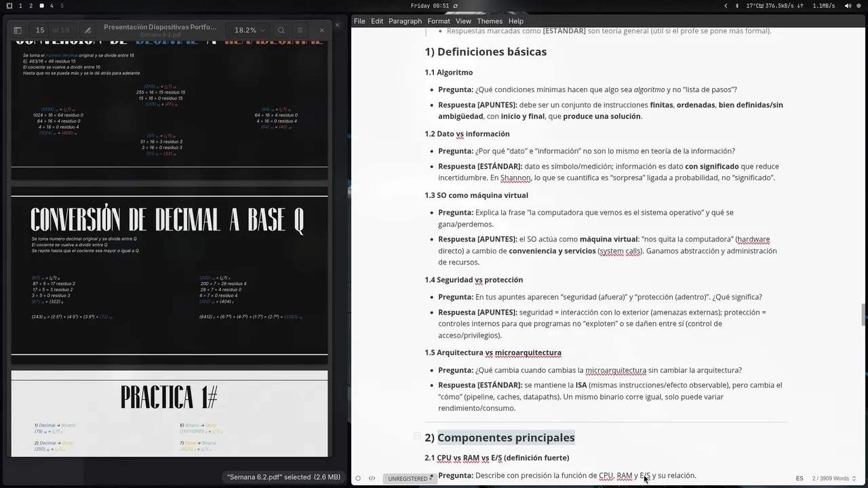Click the '"Semana 6.2.pdf" selected' status label
This screenshot has height=488, width=868.
(x=283, y=477)
